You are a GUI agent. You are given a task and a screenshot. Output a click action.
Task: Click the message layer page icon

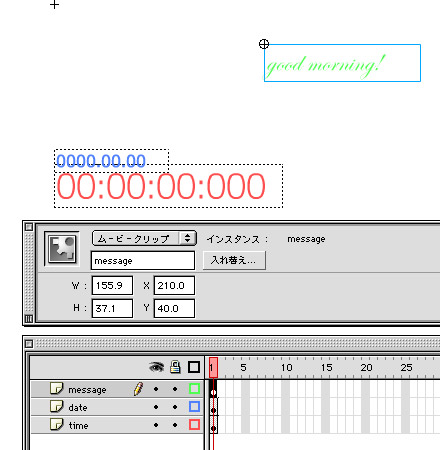56,388
